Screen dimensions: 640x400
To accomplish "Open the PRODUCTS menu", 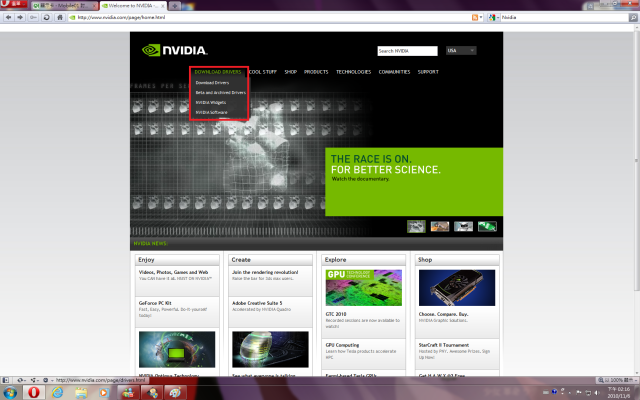I will tap(316, 72).
